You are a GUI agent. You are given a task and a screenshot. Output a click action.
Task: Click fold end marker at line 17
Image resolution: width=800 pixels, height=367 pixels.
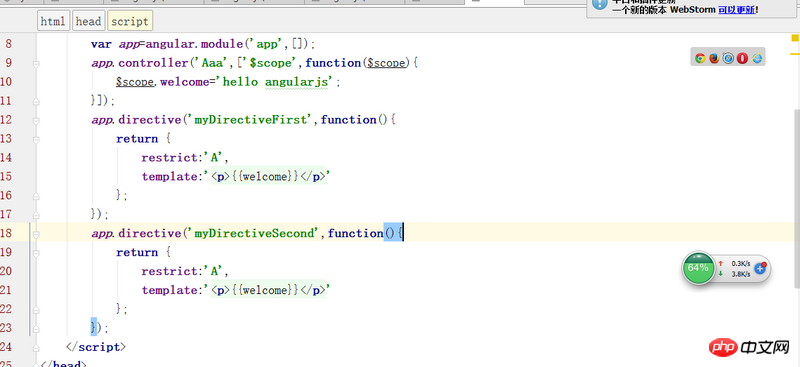click(36, 215)
